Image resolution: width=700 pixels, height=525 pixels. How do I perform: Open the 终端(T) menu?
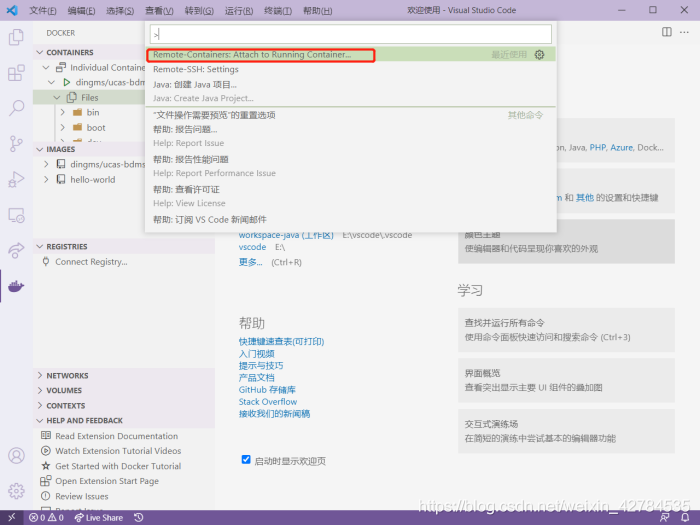tap(278, 10)
